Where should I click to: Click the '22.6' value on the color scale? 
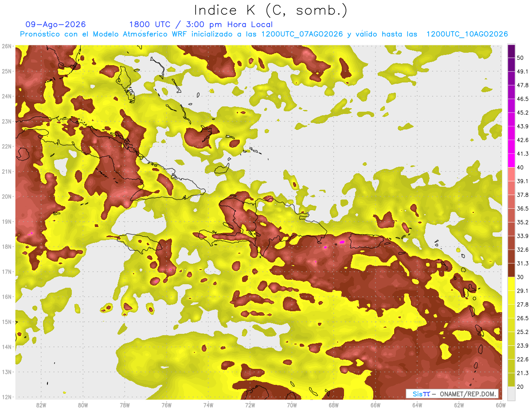coord(523,359)
